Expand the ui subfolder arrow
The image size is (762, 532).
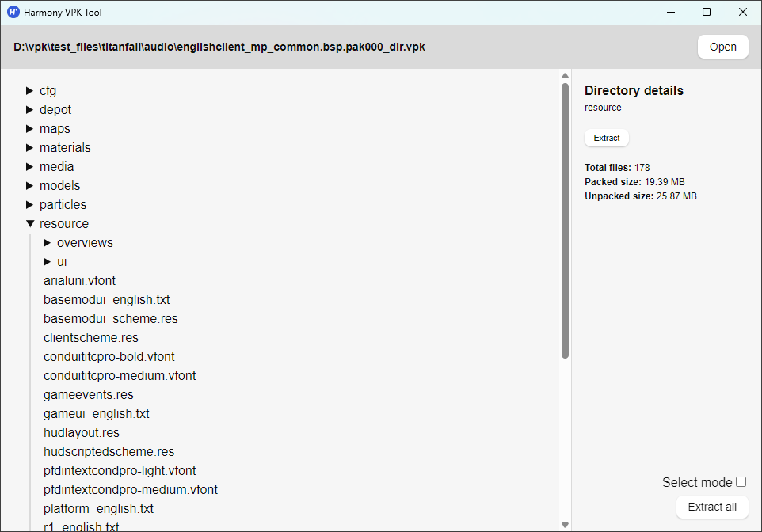point(48,262)
